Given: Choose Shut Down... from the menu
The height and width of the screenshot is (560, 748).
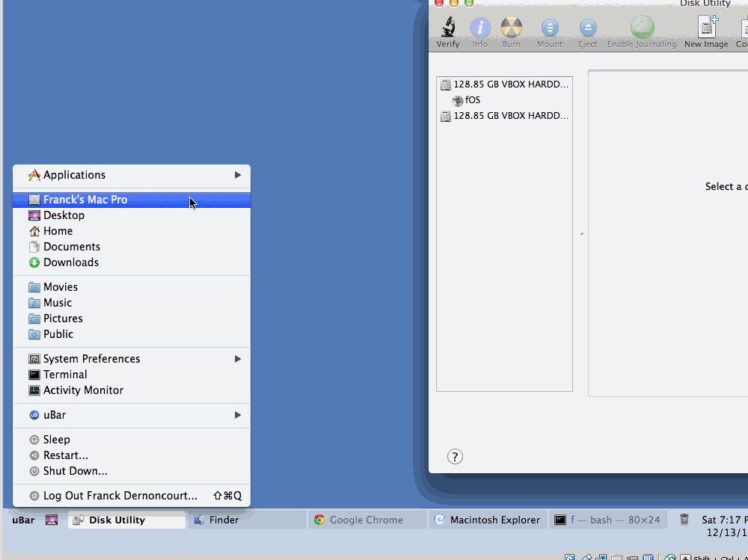Looking at the screenshot, I should pyautogui.click(x=132, y=471).
